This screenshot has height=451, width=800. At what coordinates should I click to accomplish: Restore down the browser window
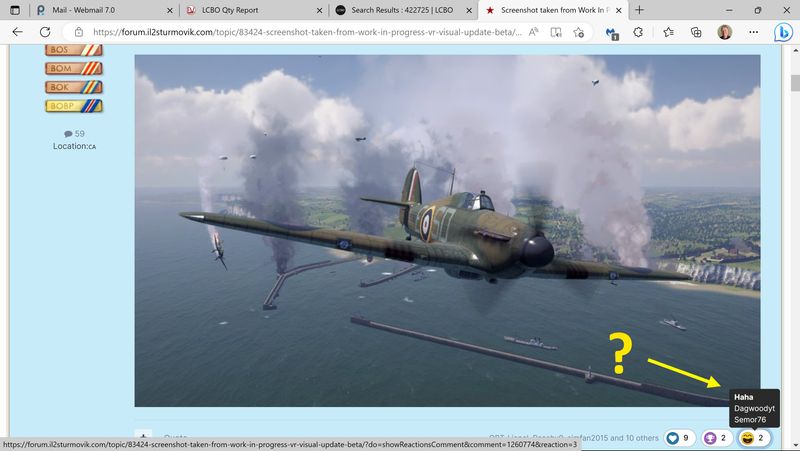tap(758, 10)
